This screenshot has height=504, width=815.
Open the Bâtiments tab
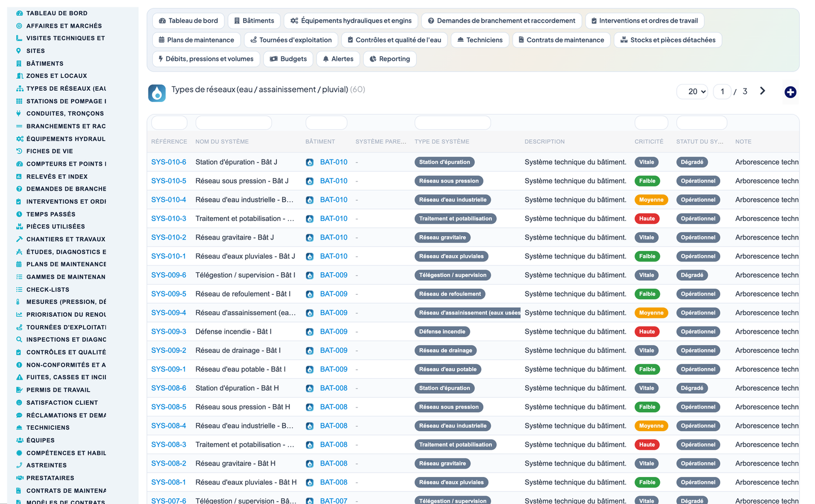(x=254, y=21)
